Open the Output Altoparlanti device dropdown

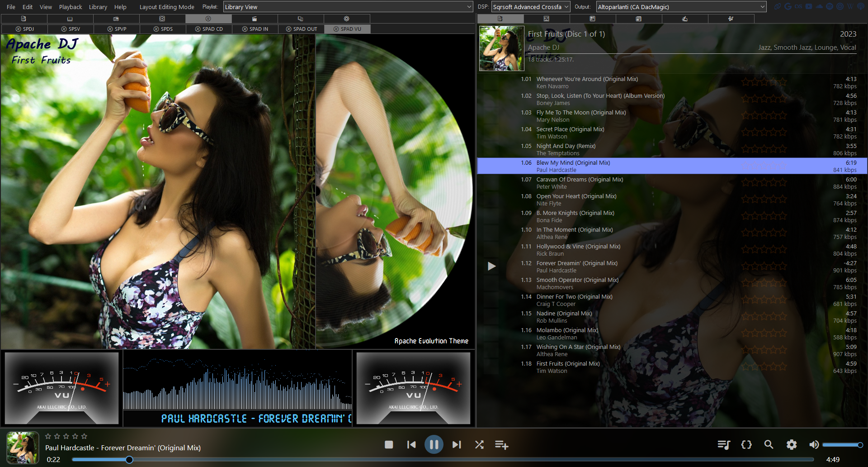click(x=681, y=7)
